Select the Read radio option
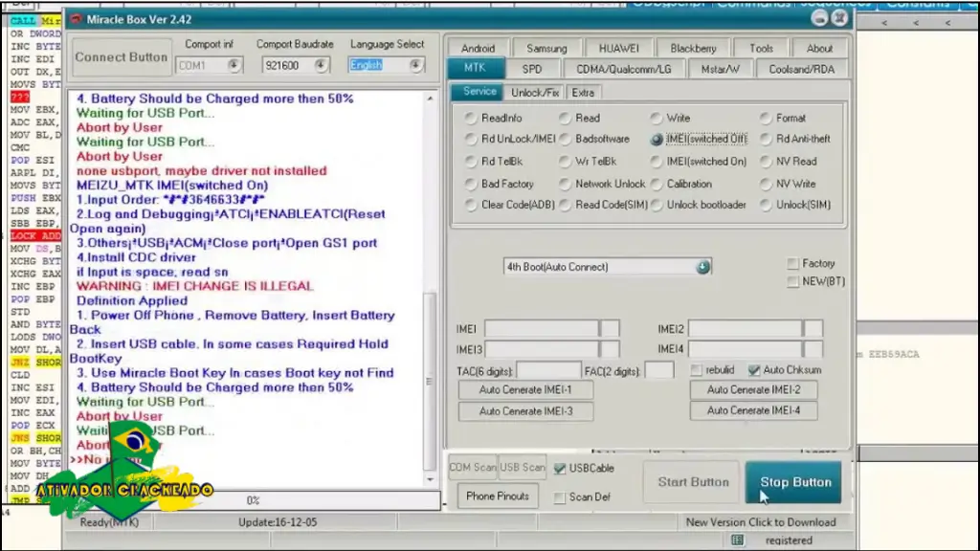 tap(565, 118)
